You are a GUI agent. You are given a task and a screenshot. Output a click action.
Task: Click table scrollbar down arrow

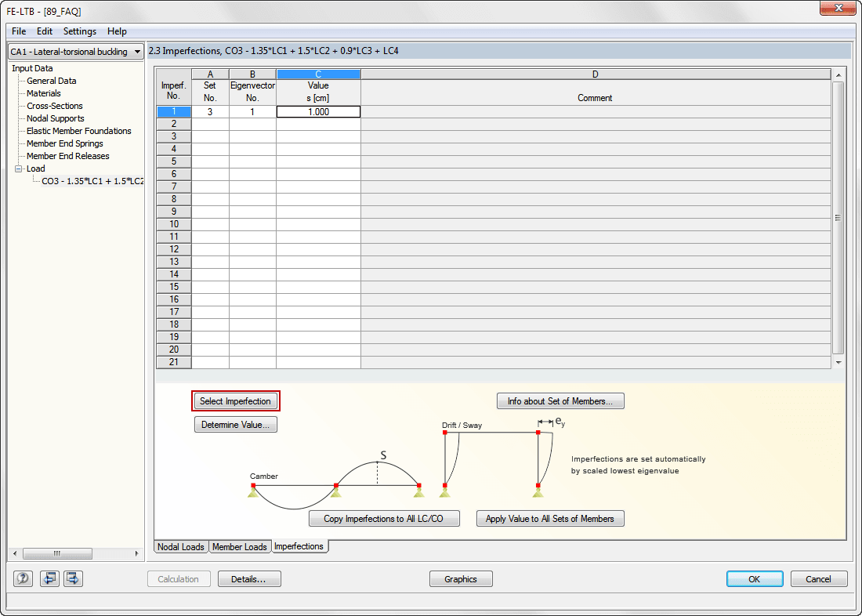(x=838, y=362)
